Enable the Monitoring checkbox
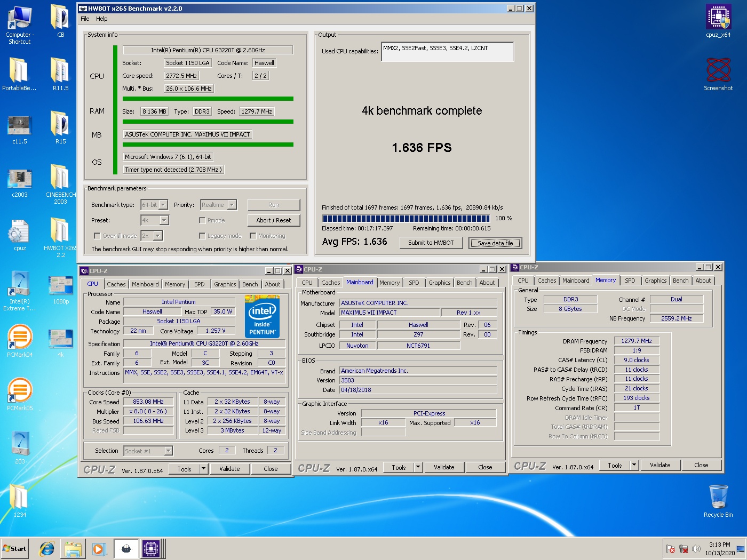 coord(253,236)
